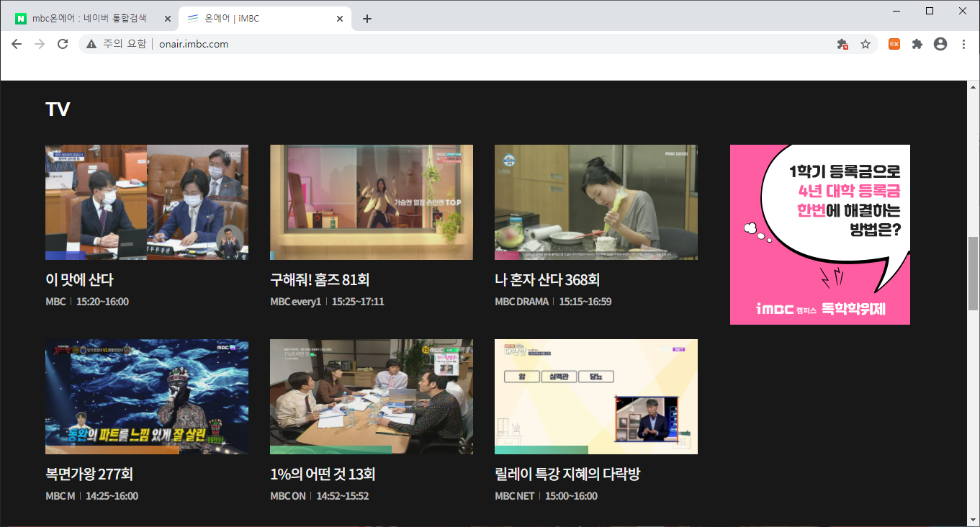Maximize the Chrome window

click(x=930, y=10)
